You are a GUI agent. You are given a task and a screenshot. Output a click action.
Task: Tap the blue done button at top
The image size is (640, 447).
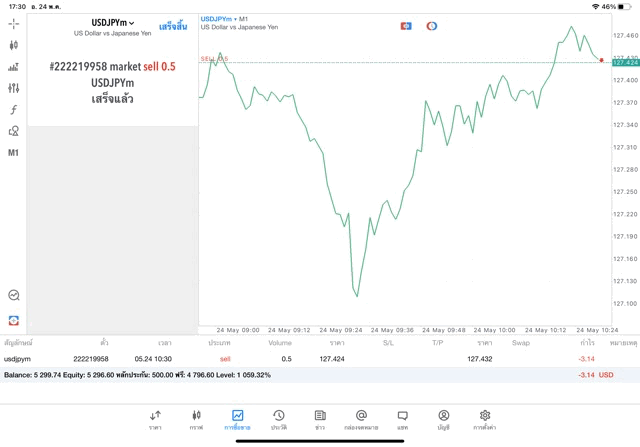172,26
